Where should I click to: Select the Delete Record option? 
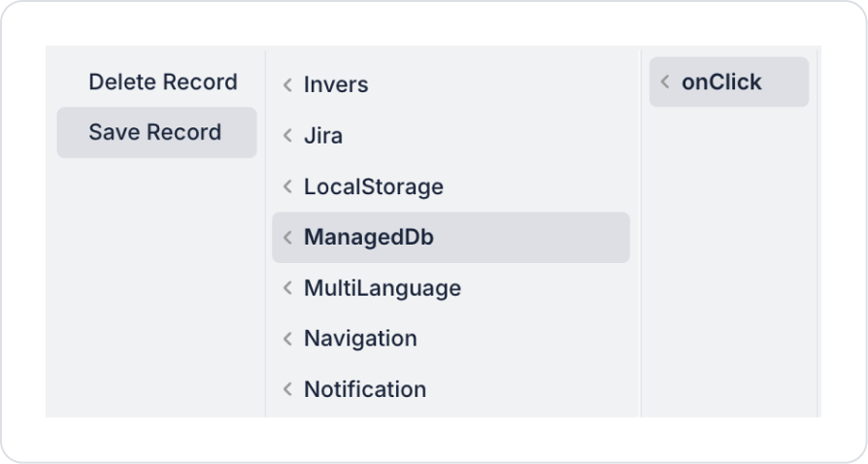pos(162,83)
